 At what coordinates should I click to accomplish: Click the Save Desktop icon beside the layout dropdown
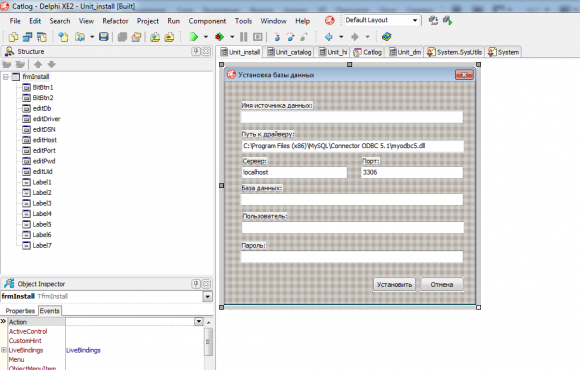433,20
